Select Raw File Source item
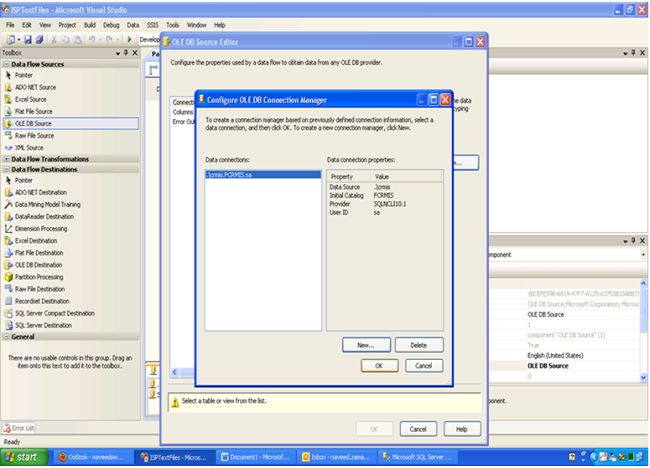Viewport: 650px width, 468px height. (x=34, y=136)
